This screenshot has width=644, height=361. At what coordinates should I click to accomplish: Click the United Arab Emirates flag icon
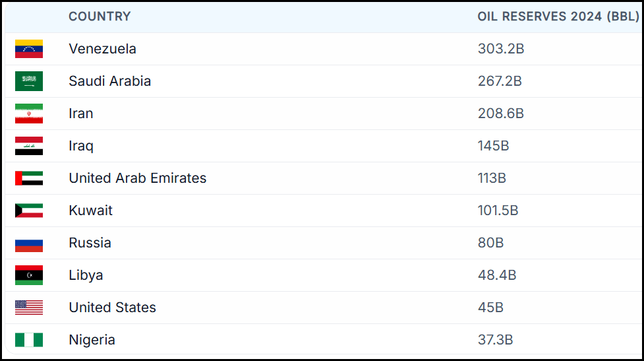tap(29, 178)
